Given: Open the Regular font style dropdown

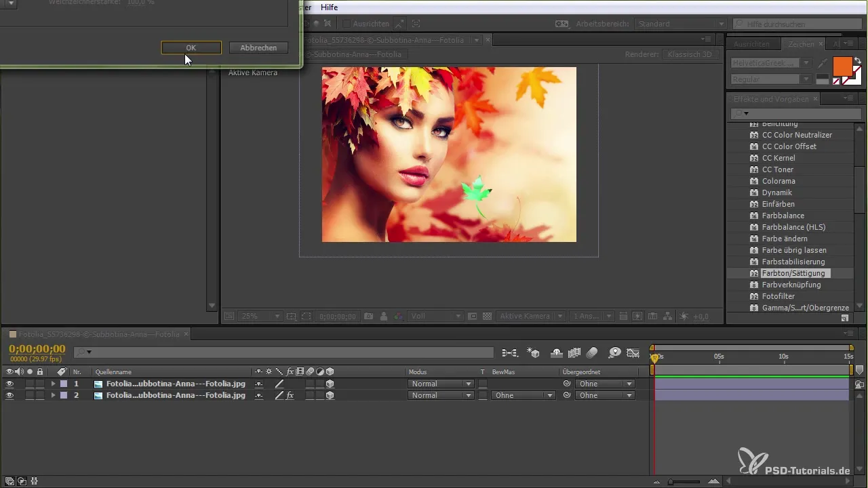Looking at the screenshot, I should (x=772, y=79).
